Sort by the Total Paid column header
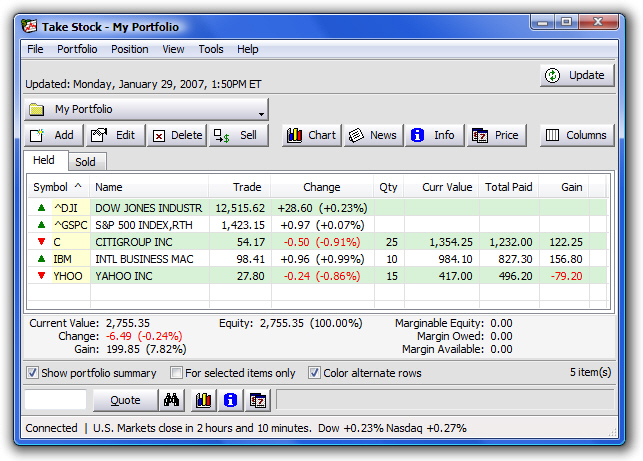The image size is (643, 461). pyautogui.click(x=509, y=187)
